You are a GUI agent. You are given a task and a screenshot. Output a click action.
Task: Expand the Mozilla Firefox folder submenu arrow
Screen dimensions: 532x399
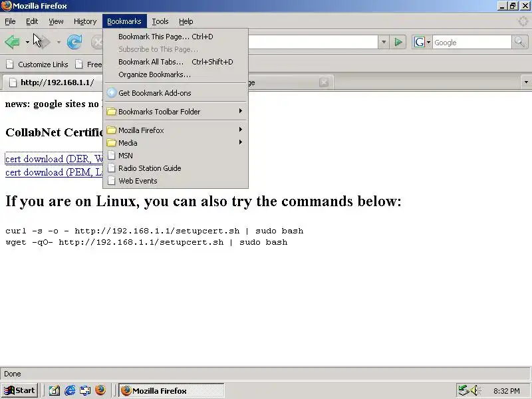[241, 130]
